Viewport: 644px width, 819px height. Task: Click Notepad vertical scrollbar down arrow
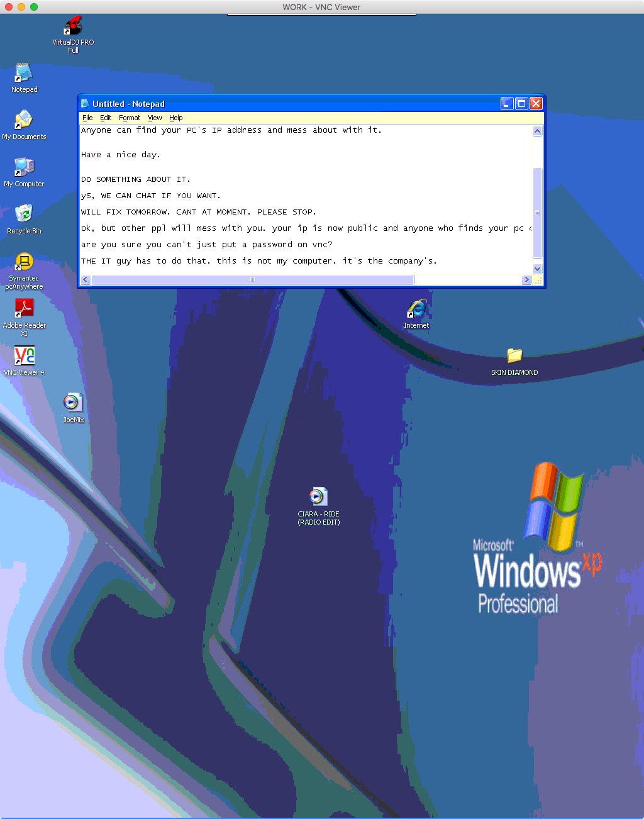point(537,269)
